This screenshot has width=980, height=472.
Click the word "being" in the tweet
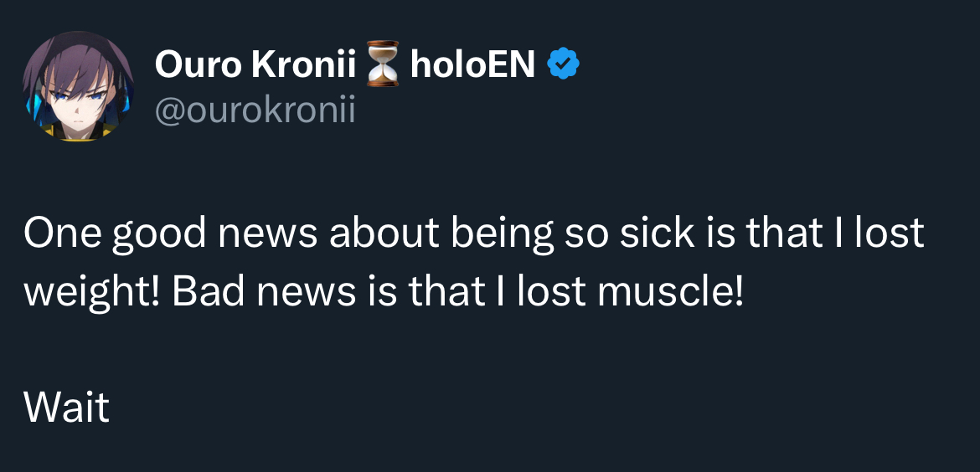(503, 233)
